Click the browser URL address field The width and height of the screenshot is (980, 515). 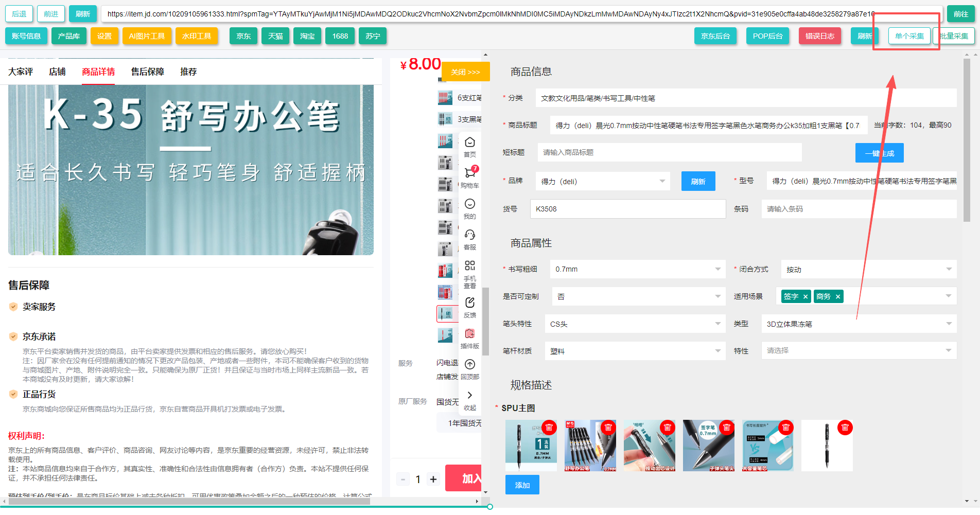coord(521,14)
